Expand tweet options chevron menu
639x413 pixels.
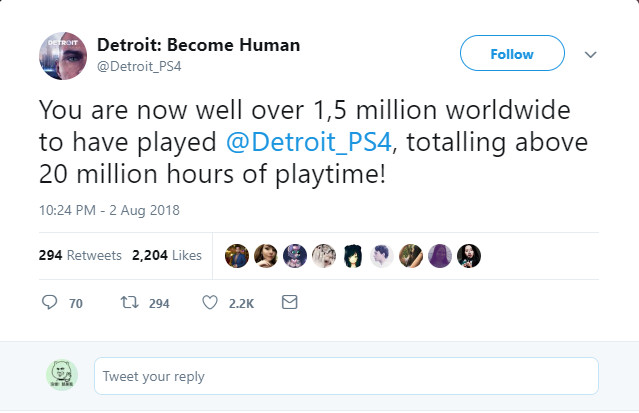(x=590, y=54)
